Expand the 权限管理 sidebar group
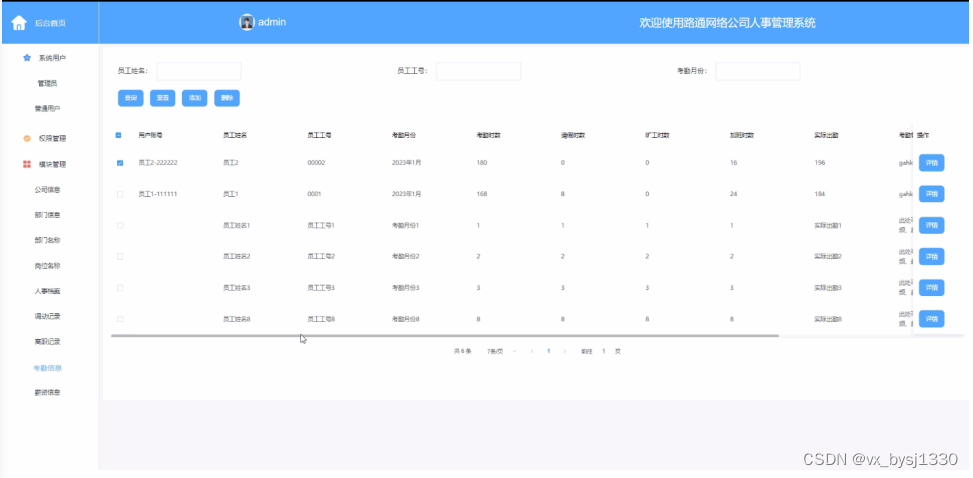 coord(52,138)
